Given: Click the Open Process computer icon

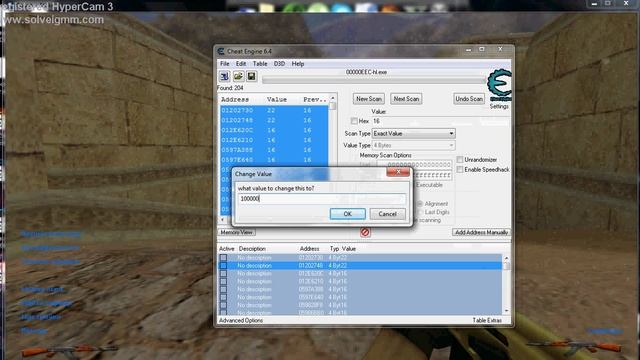Looking at the screenshot, I should [224, 76].
